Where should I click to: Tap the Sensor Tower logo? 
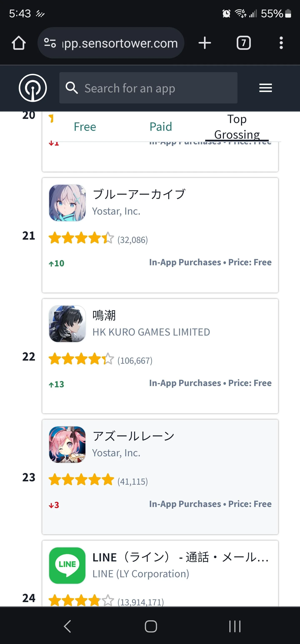tap(33, 88)
